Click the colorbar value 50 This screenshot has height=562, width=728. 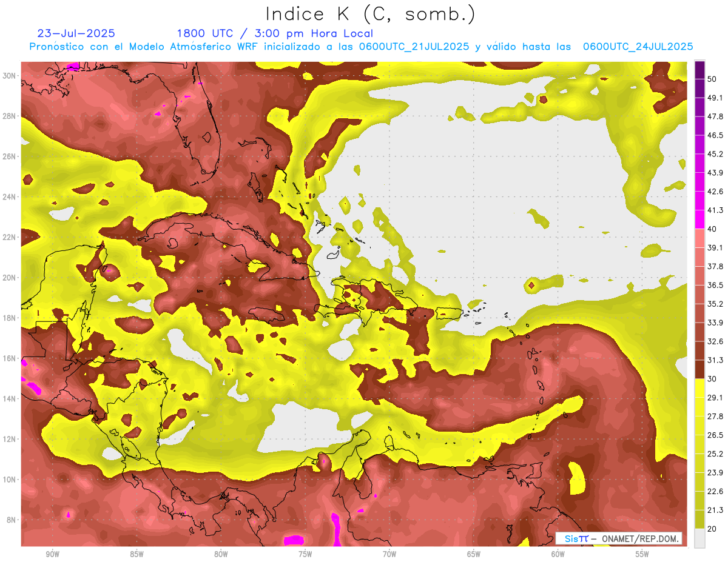click(x=713, y=79)
